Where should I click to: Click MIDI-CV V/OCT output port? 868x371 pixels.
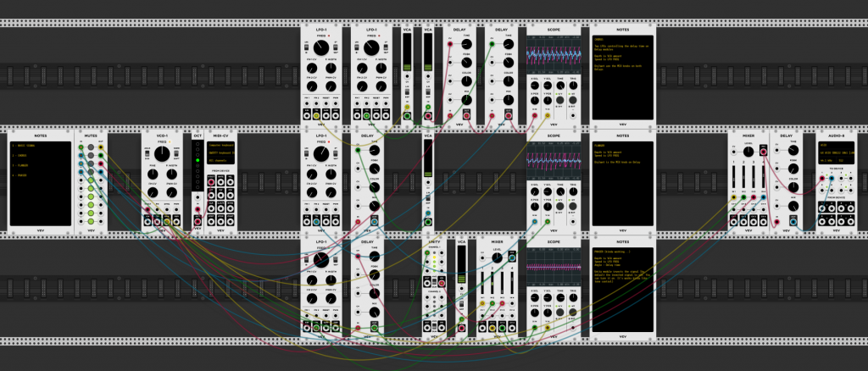[x=211, y=182]
